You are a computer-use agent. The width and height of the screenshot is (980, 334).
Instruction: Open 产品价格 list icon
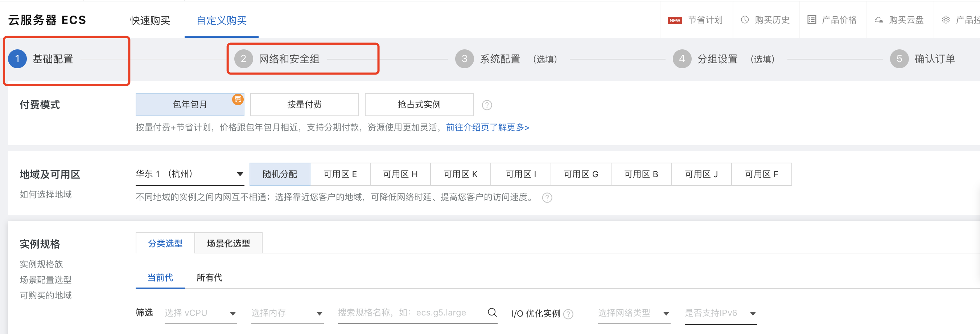[x=811, y=20]
